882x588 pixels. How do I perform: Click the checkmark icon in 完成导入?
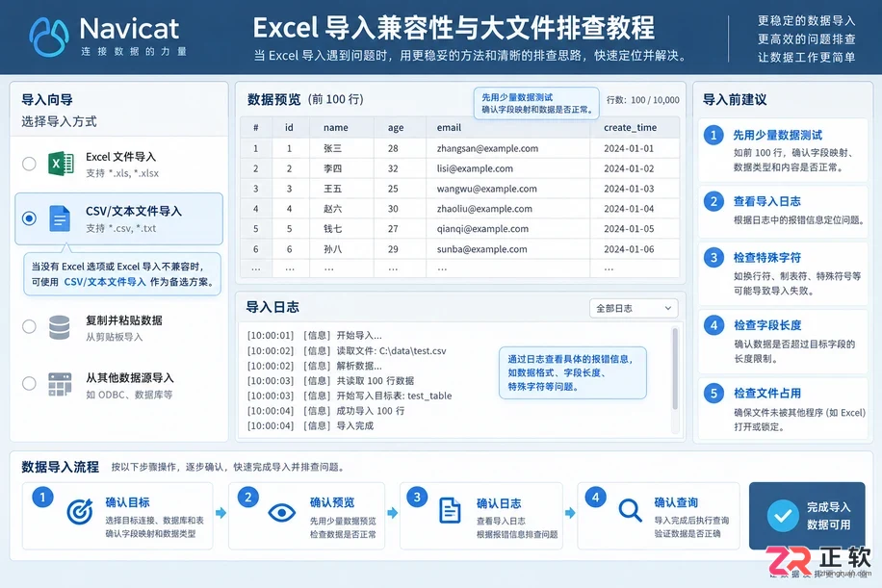point(783,516)
